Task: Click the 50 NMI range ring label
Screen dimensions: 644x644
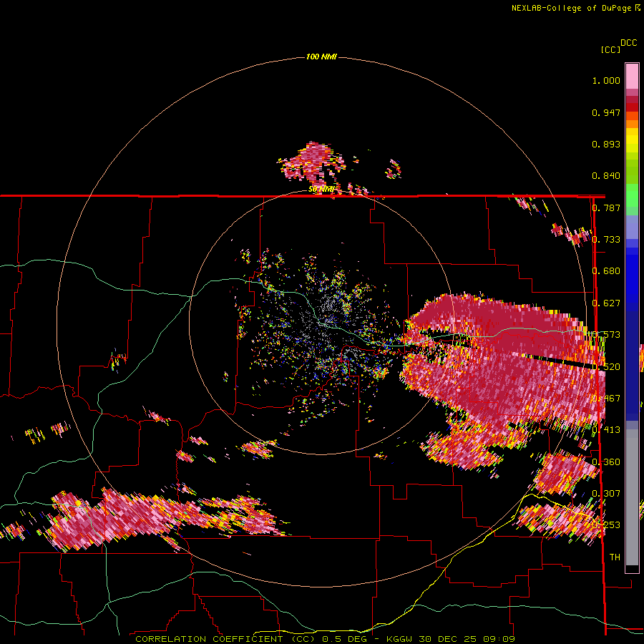Action: click(321, 190)
